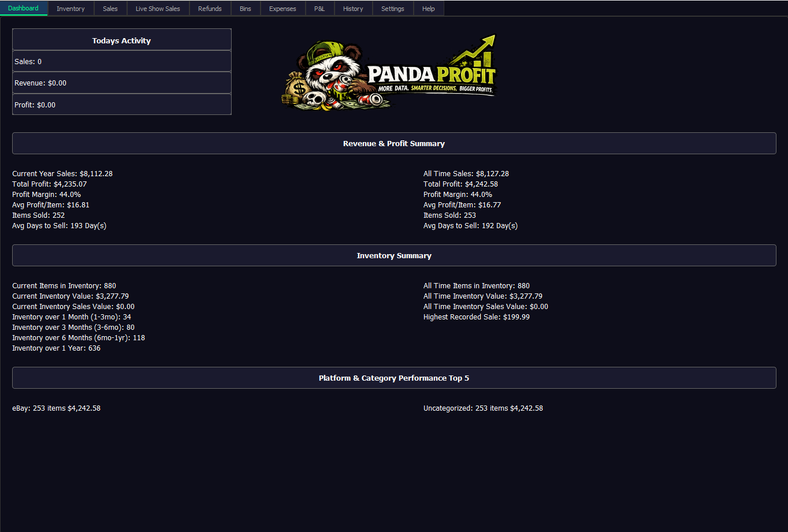Click the 'Sales: 0' row

[x=121, y=61]
